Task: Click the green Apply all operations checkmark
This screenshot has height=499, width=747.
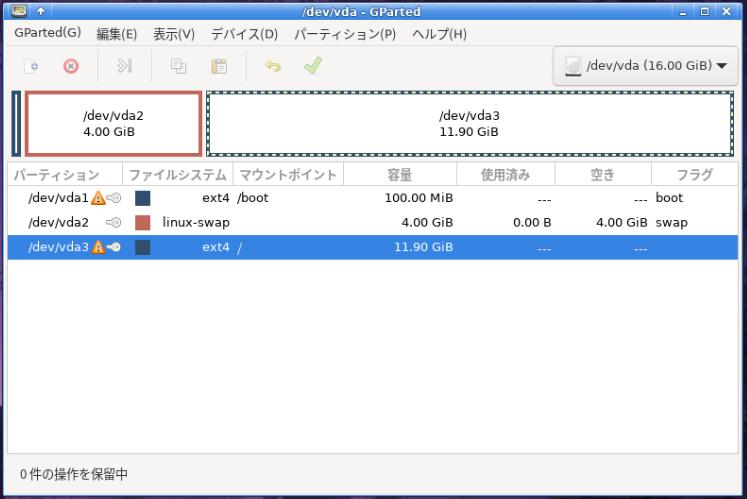Action: tap(313, 66)
